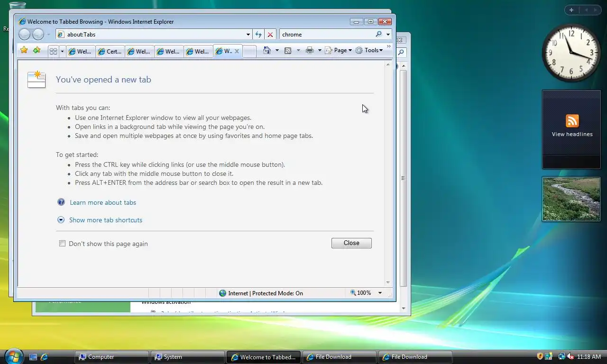Click the Show Desktop quick launch icon
607x364 pixels.
[33, 357]
